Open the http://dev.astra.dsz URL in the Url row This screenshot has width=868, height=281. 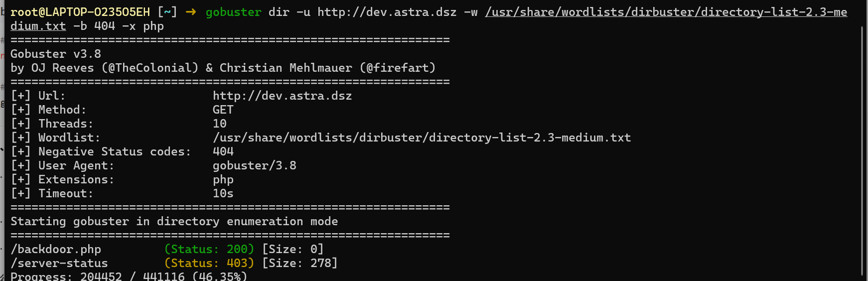[282, 96]
